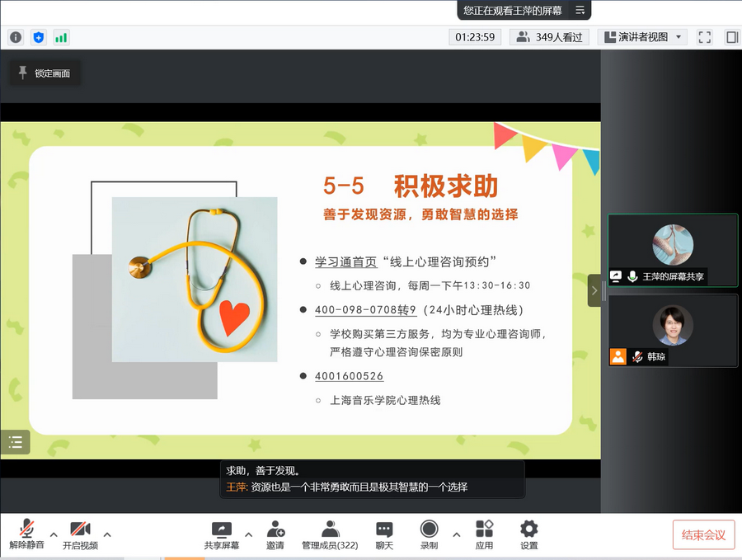
Task: Click the 4001600526 phone number link
Action: [x=350, y=376]
